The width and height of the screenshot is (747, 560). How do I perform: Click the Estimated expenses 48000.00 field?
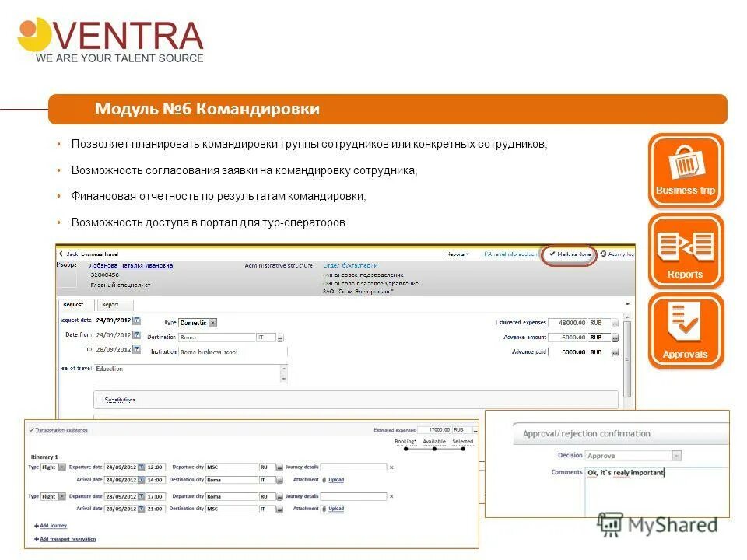point(568,323)
